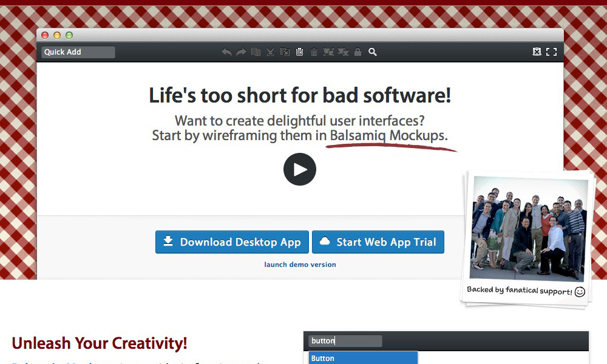Click the Group selection icon
This screenshot has height=364, width=607.
click(x=328, y=52)
